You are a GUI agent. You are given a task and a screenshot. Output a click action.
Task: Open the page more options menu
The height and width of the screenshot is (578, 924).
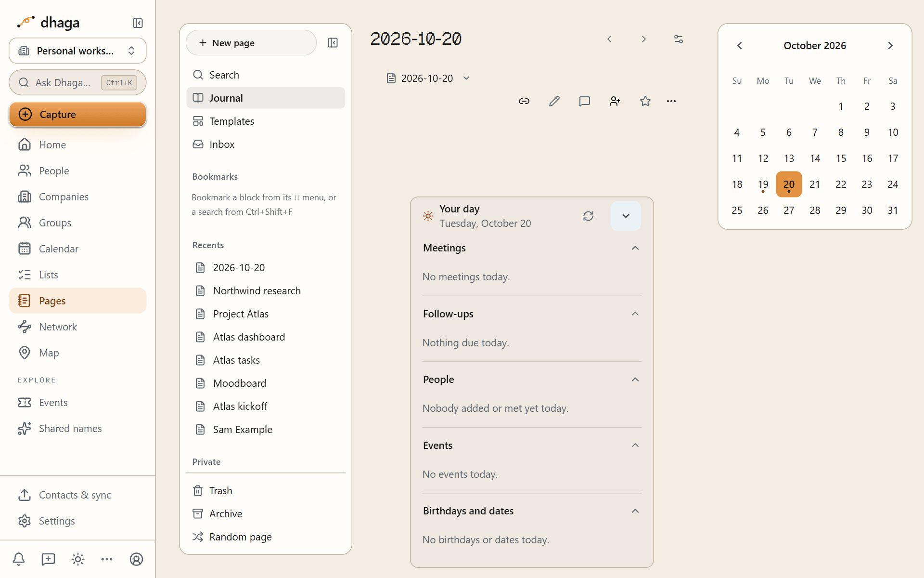tap(671, 101)
